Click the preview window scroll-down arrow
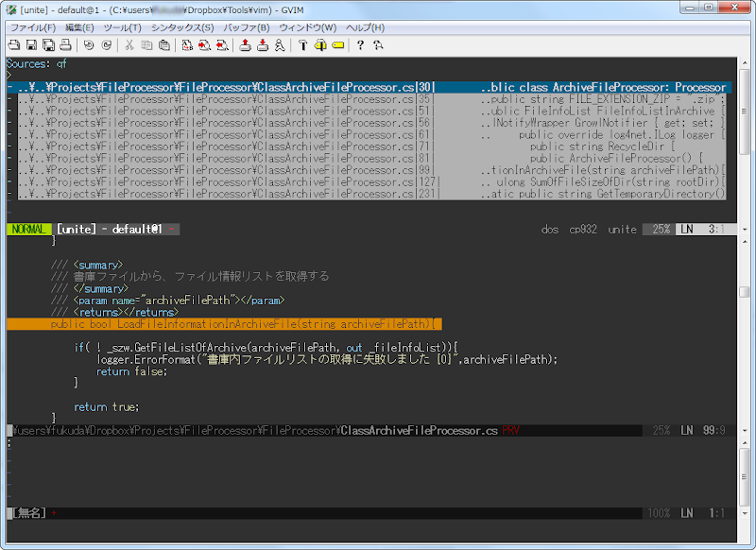 [745, 431]
